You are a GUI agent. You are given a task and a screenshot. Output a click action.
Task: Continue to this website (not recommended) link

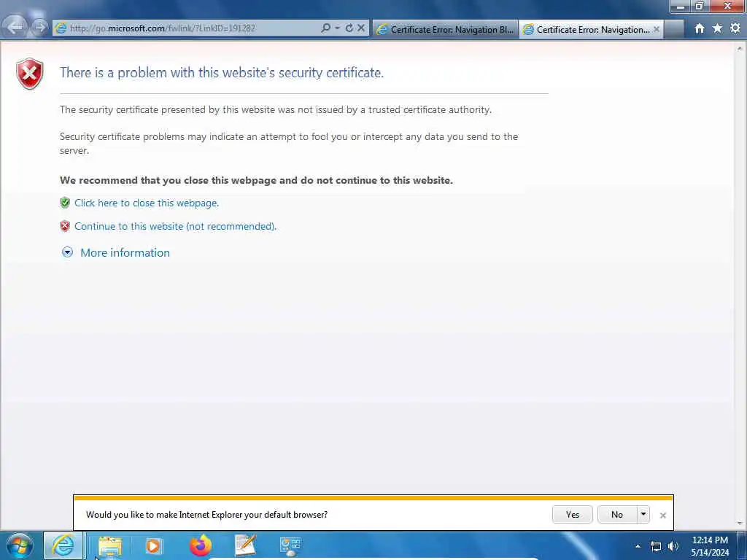175,226
